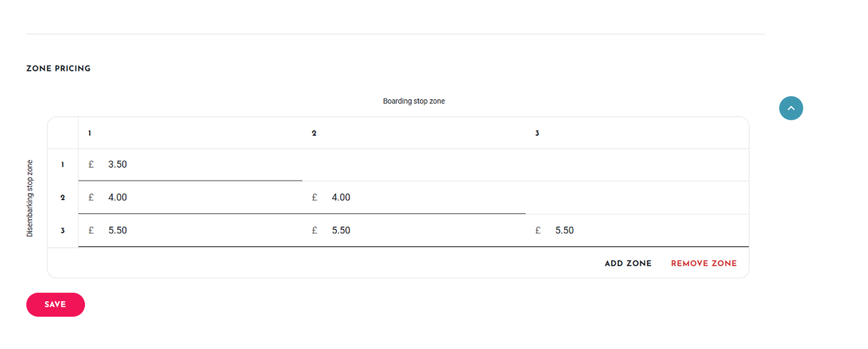Image resolution: width=868 pixels, height=349 pixels.
Task: Focus the 5.50 fare field under boarding zone 3
Action: tap(637, 231)
